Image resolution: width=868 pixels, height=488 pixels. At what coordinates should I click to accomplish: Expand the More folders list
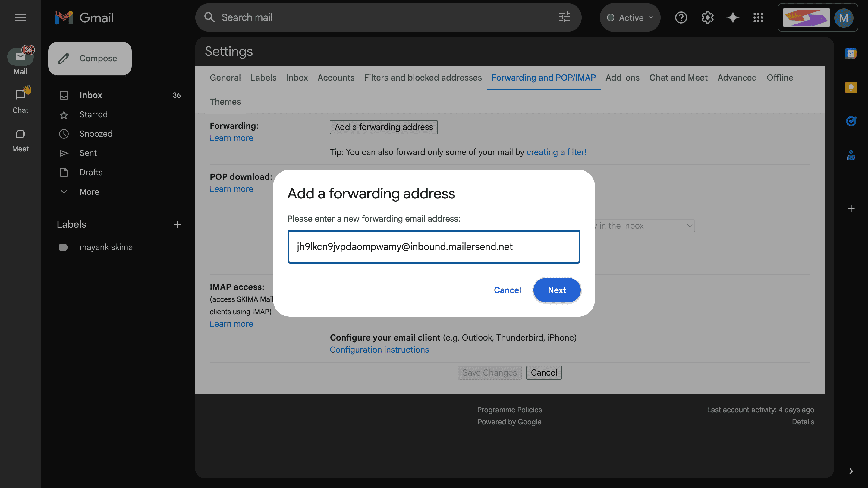coord(89,192)
